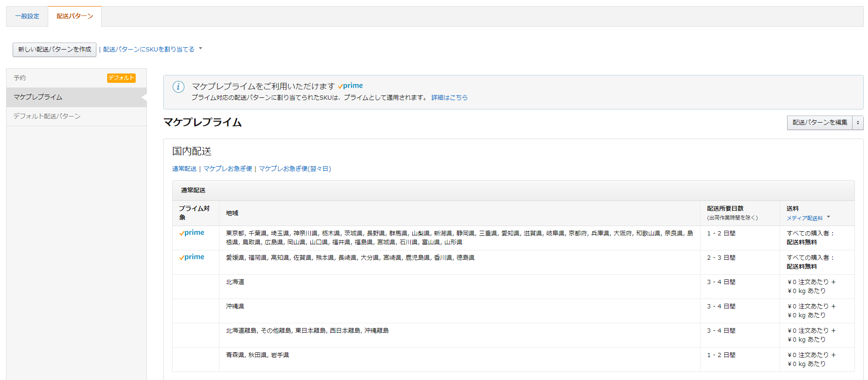Click the info icon in the Prime banner
Image resolution: width=868 pixels, height=380 pixels.
pyautogui.click(x=178, y=87)
